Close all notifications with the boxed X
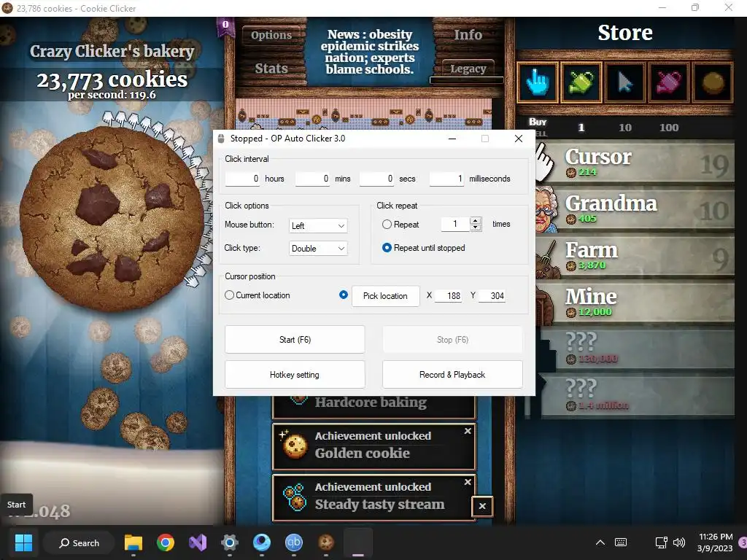Screen dimensions: 747x560 482,506
